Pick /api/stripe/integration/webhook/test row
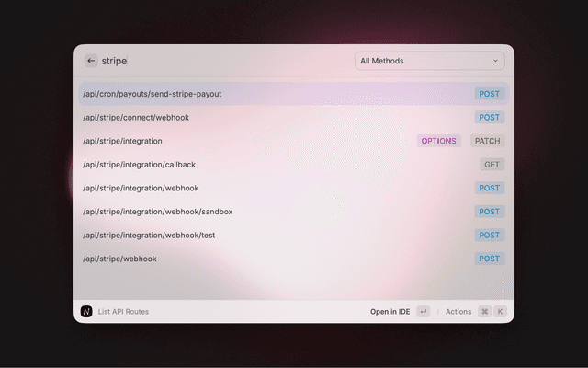Screen dimensions: 588x368 point(149,236)
